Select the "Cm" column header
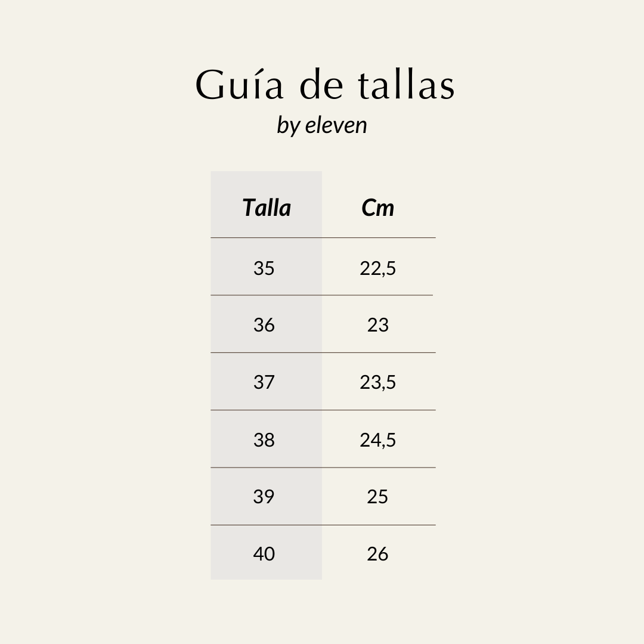Viewport: 644px width, 644px height. point(378,208)
